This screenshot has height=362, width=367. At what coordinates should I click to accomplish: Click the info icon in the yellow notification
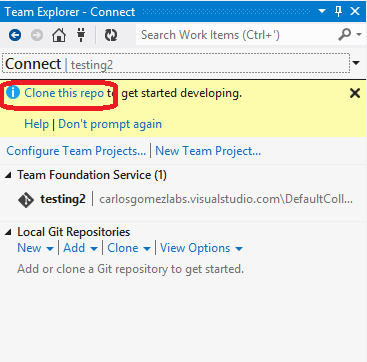tap(13, 93)
